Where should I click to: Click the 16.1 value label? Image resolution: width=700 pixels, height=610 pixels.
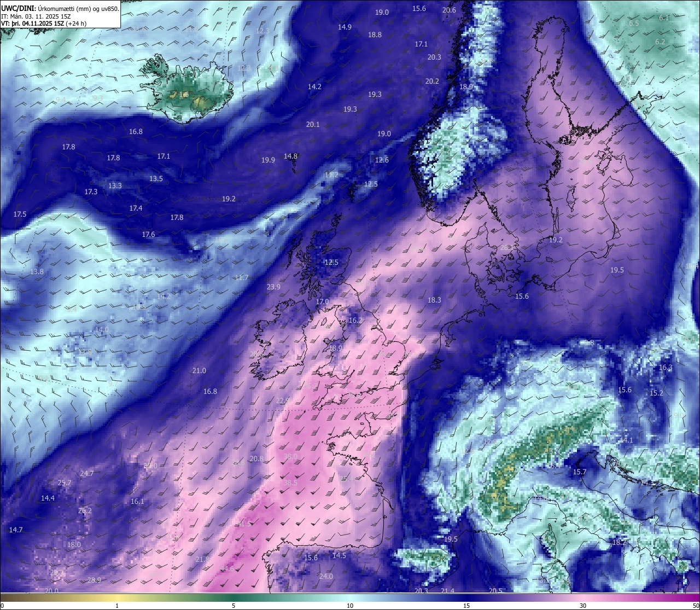(137, 502)
